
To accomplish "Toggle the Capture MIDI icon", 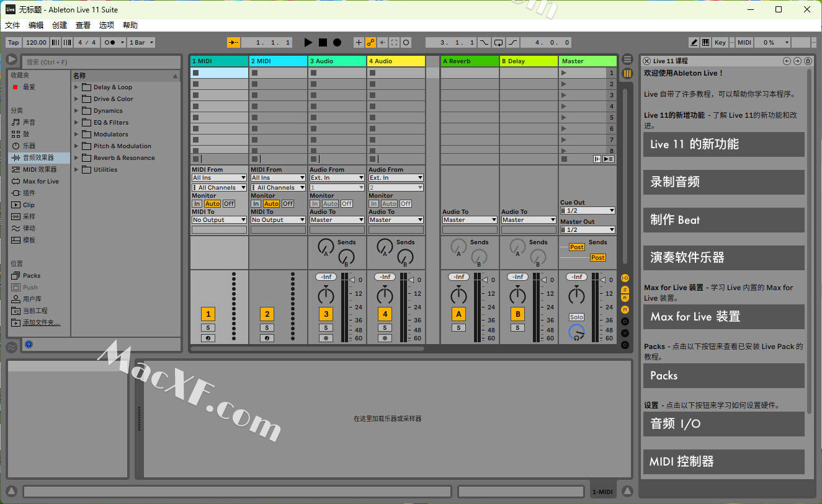I will 394,42.
